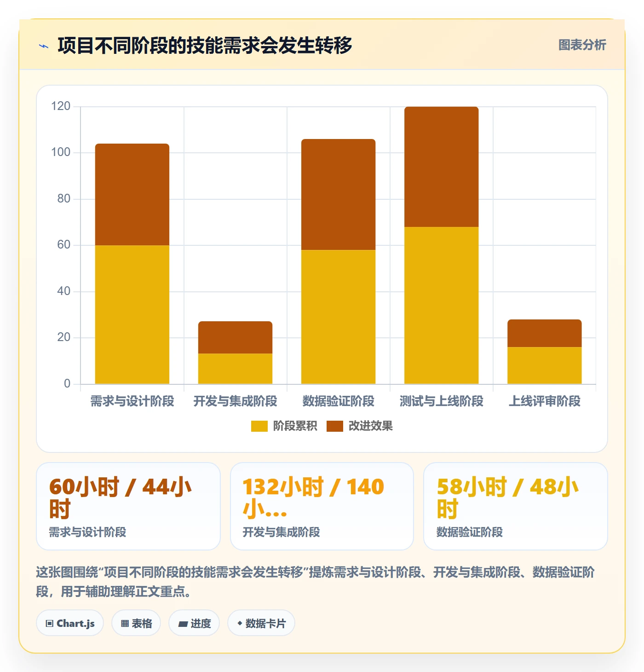
Task: Click the lightning icon beside the title
Action: pyautogui.click(x=44, y=46)
